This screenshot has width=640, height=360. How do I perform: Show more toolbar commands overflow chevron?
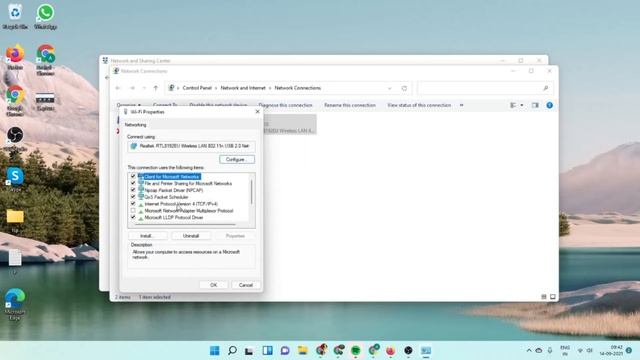click(x=462, y=105)
